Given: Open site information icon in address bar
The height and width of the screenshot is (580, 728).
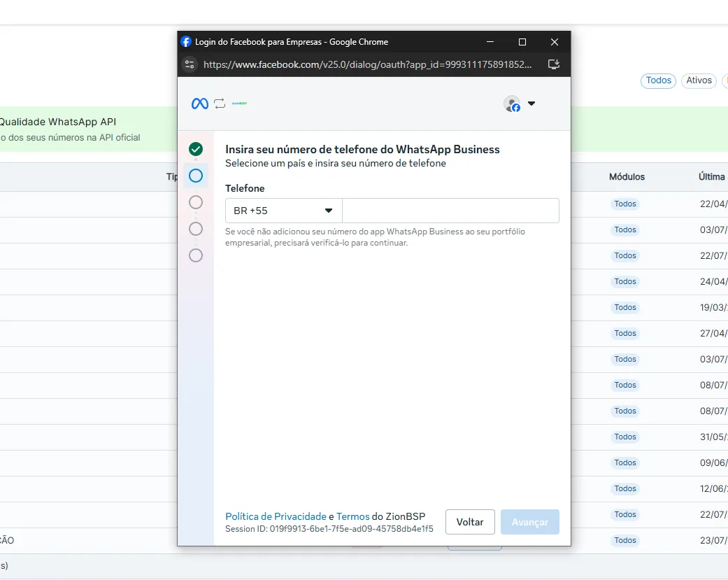Looking at the screenshot, I should tap(190, 64).
